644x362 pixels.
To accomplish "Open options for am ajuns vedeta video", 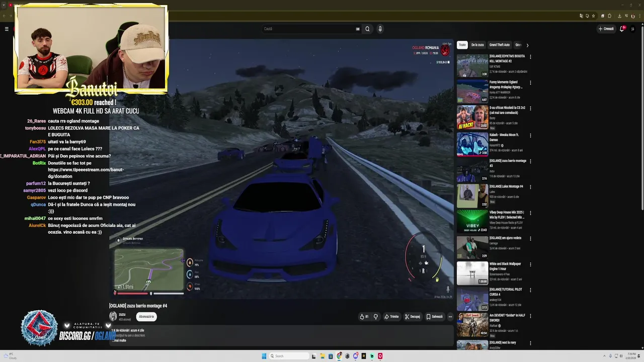I will pyautogui.click(x=530, y=238).
